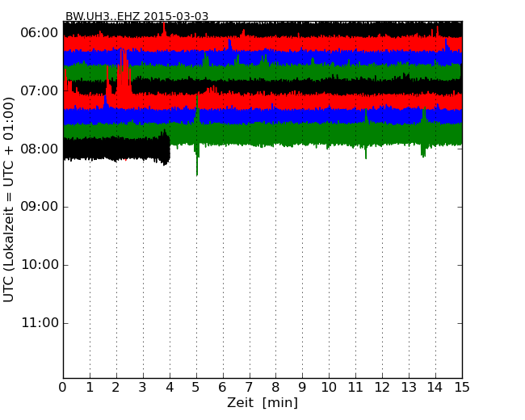525x420 pixels.
Task: Click the large red spike near minute 2
Action: (124, 72)
